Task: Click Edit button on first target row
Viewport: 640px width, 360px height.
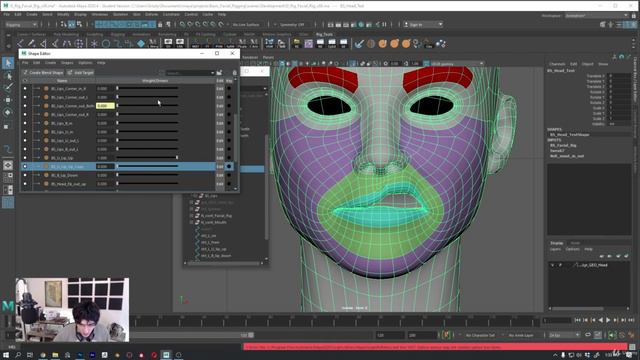Action: click(220, 88)
